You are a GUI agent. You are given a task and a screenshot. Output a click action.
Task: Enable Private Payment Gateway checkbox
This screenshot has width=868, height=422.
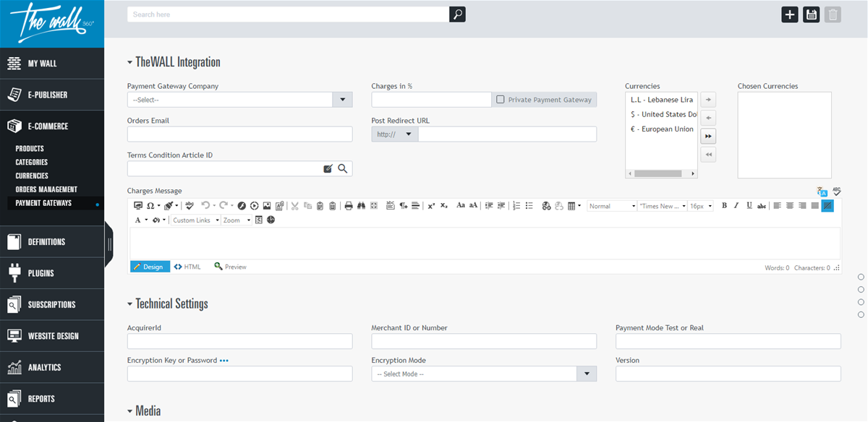pyautogui.click(x=500, y=100)
